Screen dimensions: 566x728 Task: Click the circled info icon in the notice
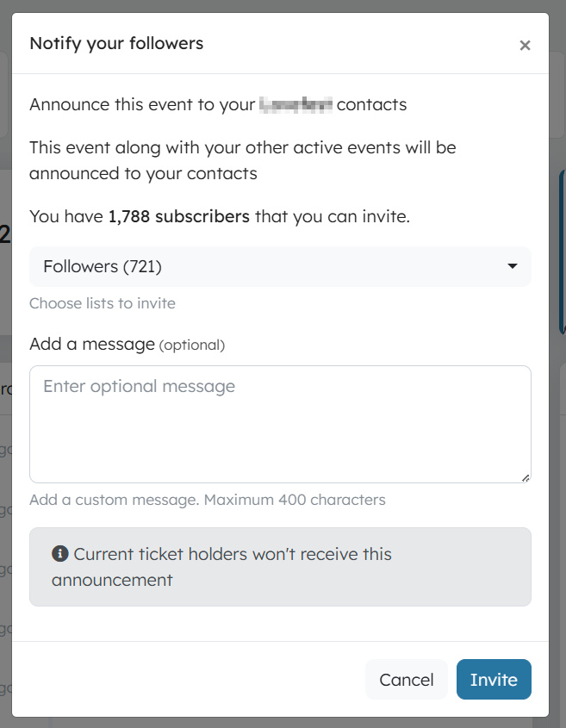click(59, 554)
